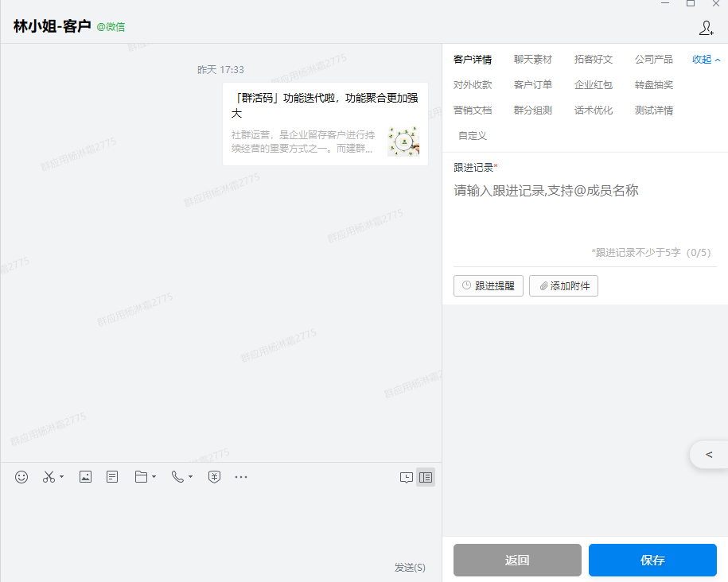Open the 客户订单 tab
This screenshot has width=728, height=582.
pyautogui.click(x=532, y=85)
